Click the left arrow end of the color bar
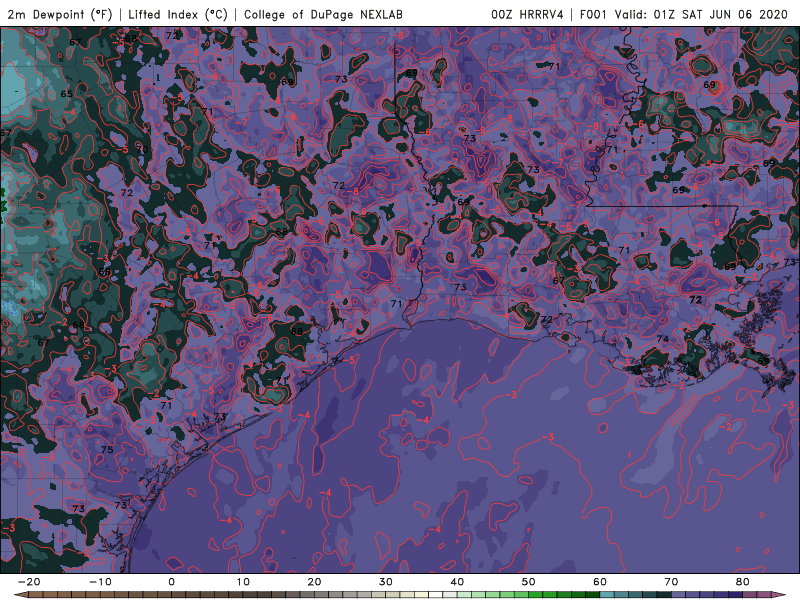 (19, 594)
